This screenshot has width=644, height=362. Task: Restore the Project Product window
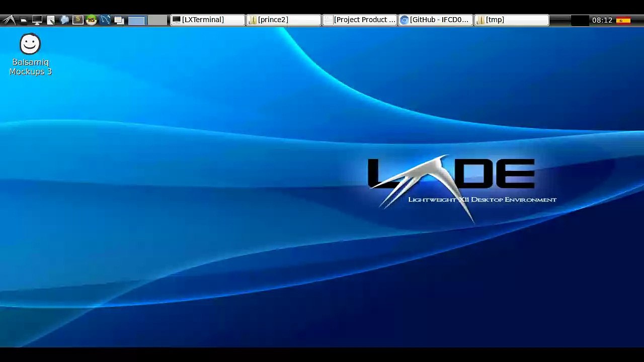359,20
